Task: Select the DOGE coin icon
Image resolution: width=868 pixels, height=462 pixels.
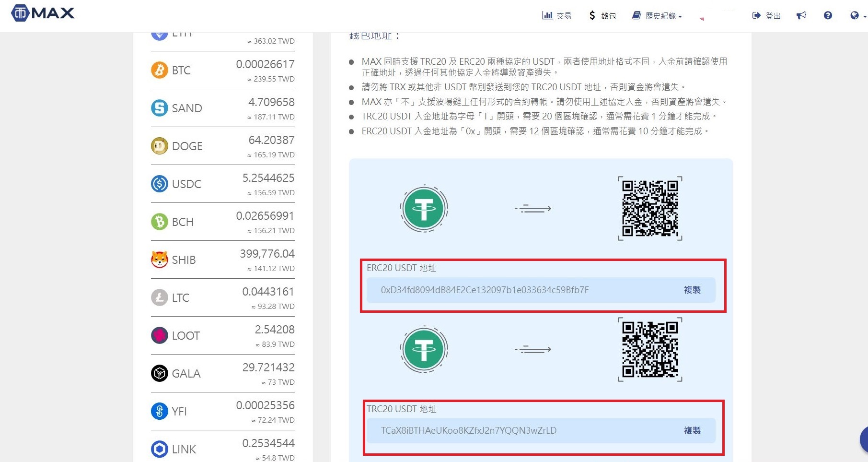Action: pyautogui.click(x=160, y=146)
